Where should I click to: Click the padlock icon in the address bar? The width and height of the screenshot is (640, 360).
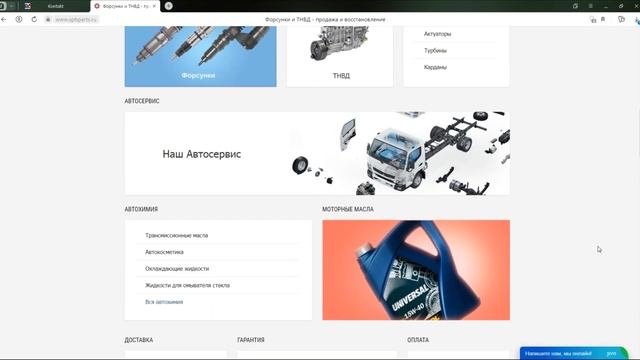click(x=48, y=19)
